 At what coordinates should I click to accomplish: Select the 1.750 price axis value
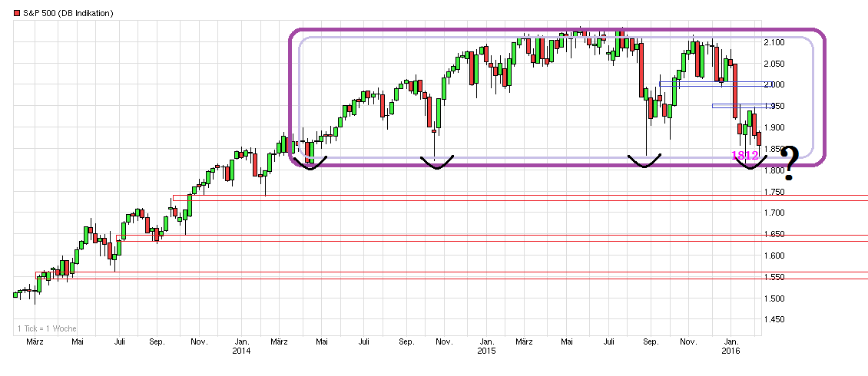coord(776,192)
